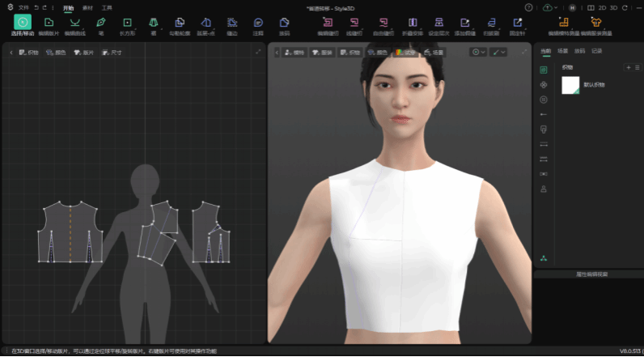
Task: Click the 2D view mode button
Action: 601,7
